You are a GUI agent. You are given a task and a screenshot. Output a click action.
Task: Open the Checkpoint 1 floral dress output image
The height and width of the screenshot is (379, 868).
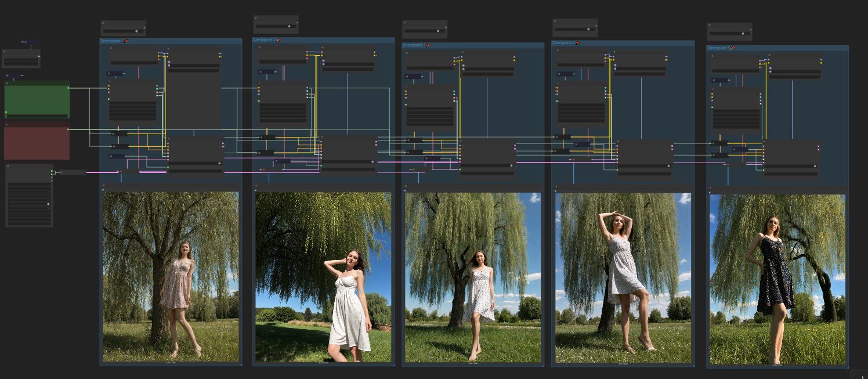(x=171, y=276)
